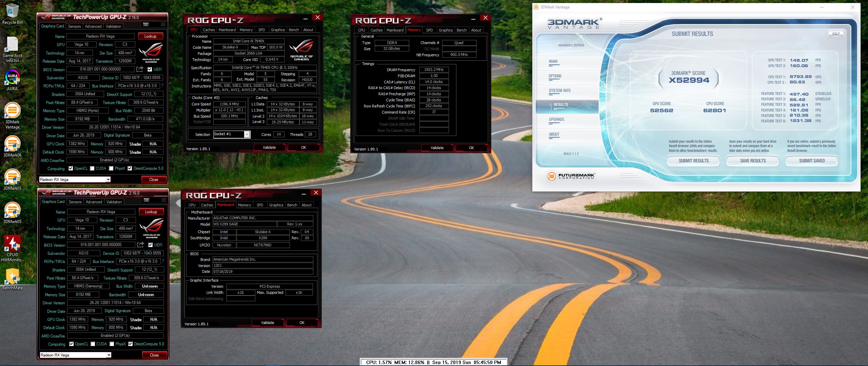Click the Futuremark Corporation logo
868x366 pixels.
point(571,176)
